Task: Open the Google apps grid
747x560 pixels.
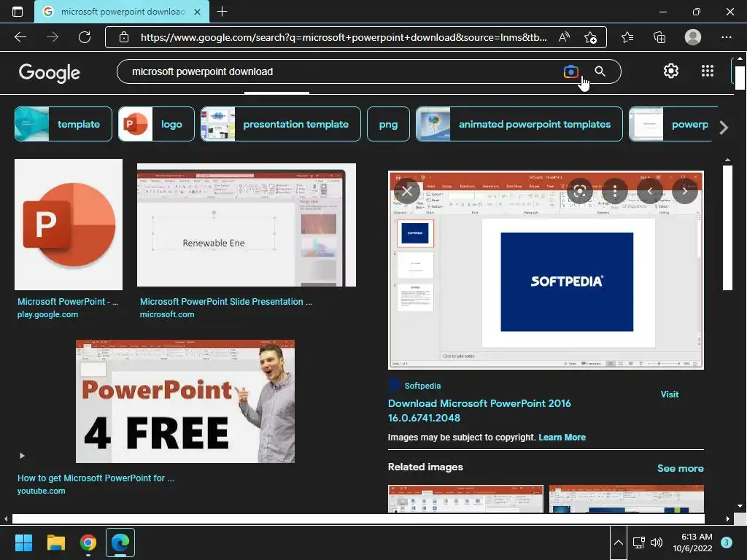Action: [x=708, y=71]
